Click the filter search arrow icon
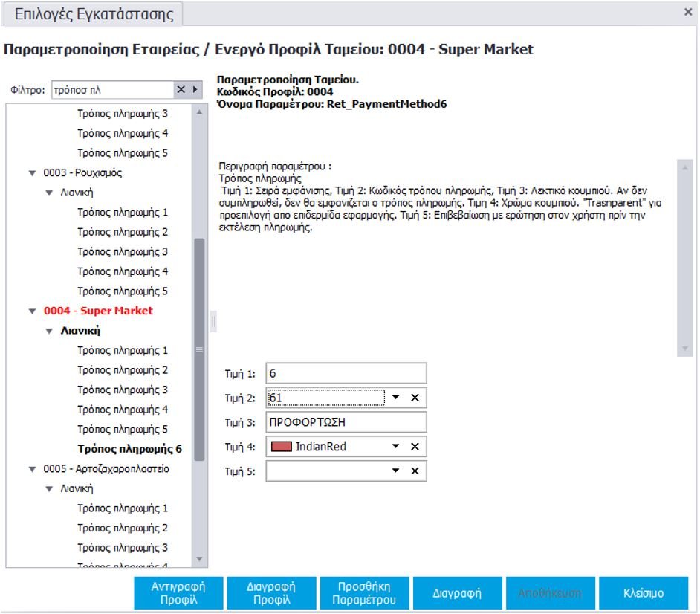The width and height of the screenshot is (700, 614). tap(195, 90)
